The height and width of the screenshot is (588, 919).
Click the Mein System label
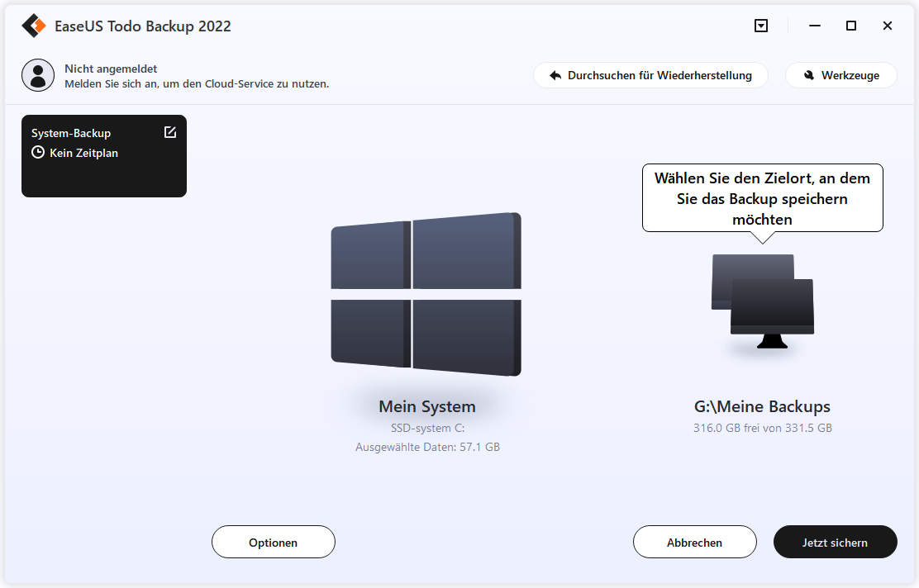(x=427, y=405)
